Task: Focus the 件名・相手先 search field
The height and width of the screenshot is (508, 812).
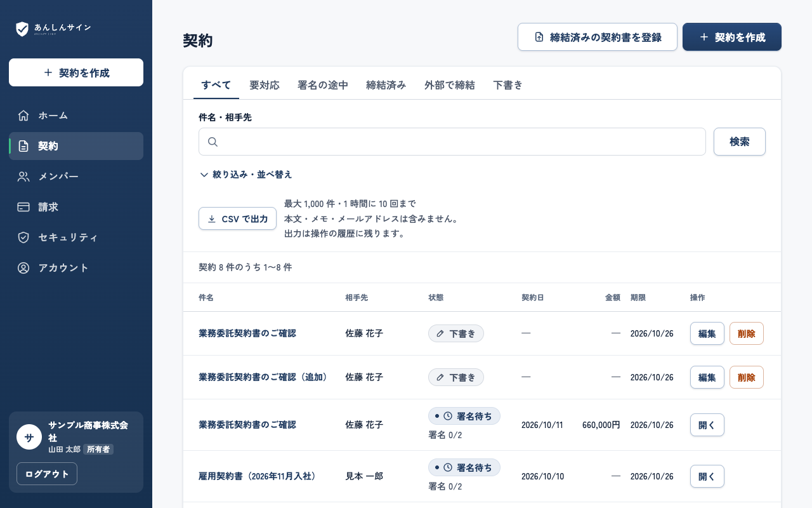Action: tap(452, 142)
